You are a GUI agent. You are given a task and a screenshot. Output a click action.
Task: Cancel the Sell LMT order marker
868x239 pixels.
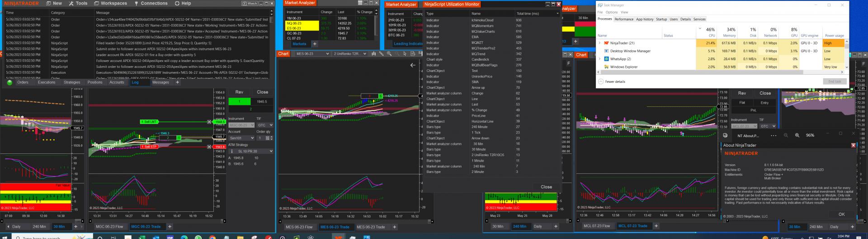209,122
